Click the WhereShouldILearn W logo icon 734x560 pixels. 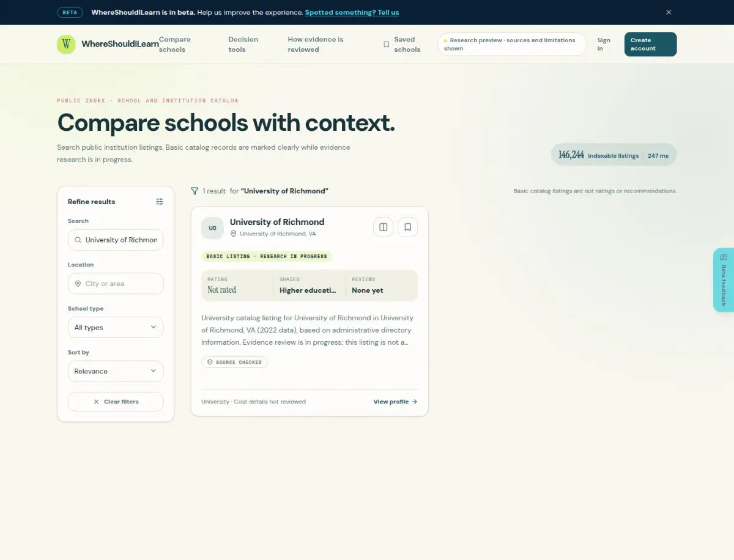(66, 44)
